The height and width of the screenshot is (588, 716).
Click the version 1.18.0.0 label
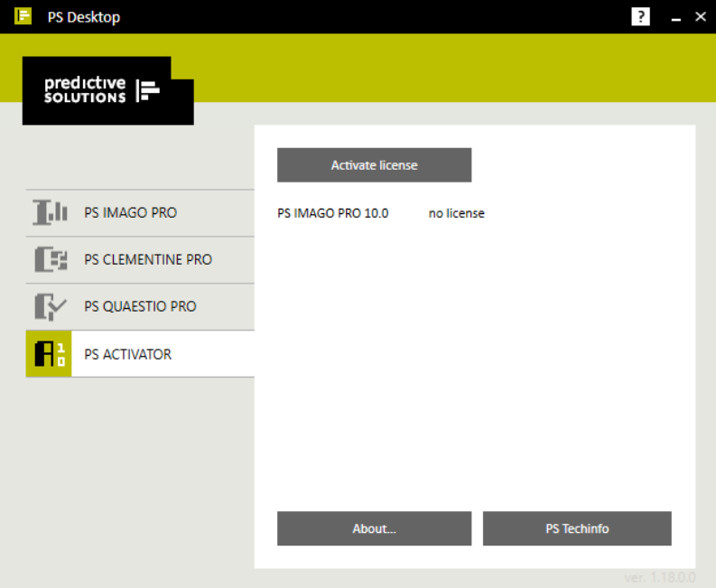pos(660,577)
